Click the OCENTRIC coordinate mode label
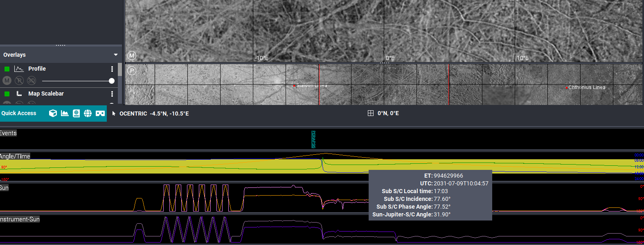 coord(133,114)
